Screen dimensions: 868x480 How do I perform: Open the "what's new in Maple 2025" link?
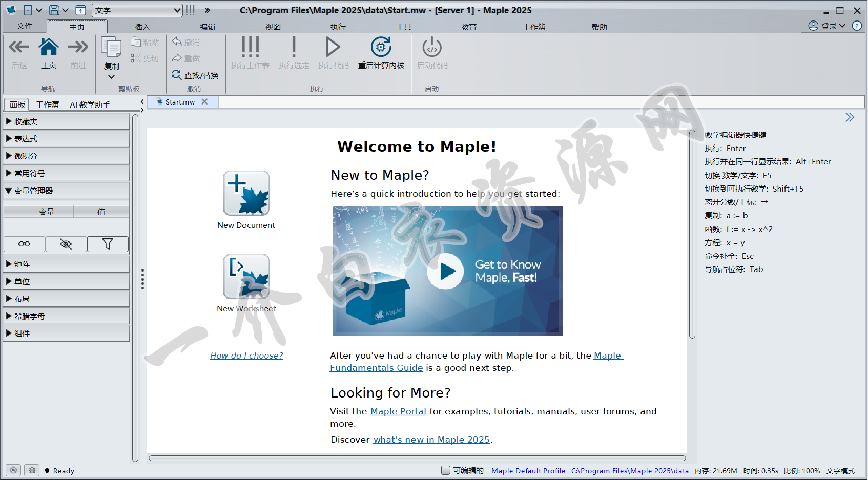click(x=431, y=440)
